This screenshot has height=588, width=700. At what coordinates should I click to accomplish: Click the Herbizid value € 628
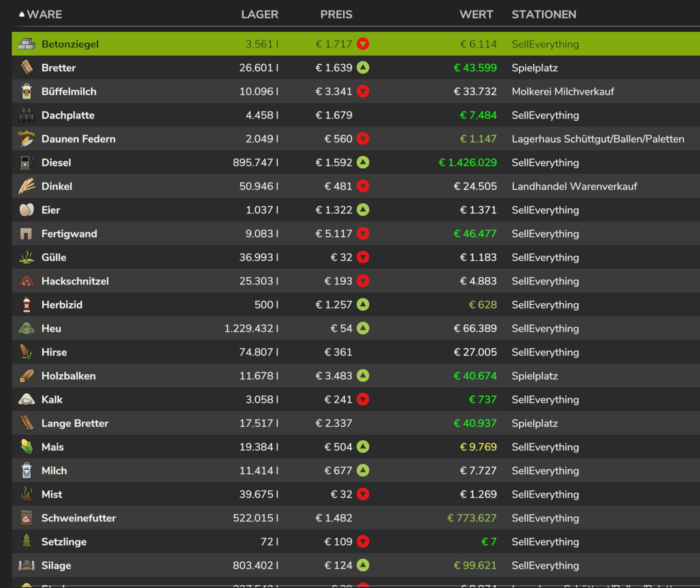(x=483, y=305)
